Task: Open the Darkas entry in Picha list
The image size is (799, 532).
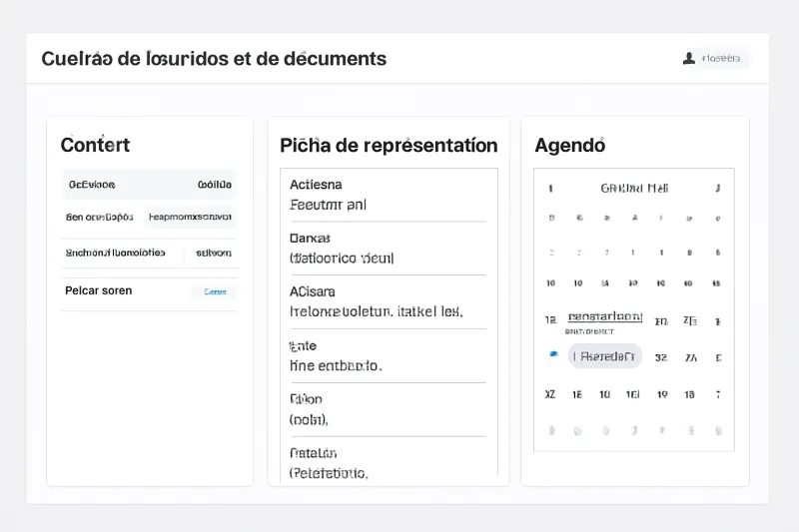Action: [x=388, y=249]
